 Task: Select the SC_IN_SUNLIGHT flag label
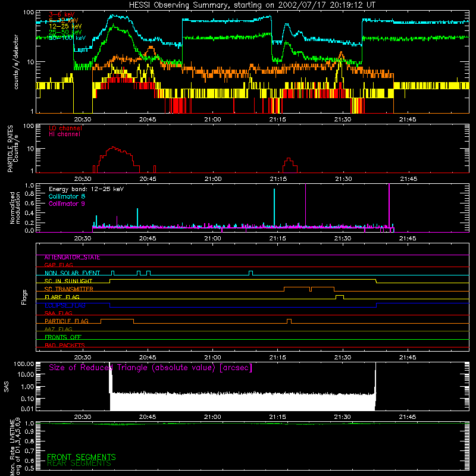click(x=68, y=281)
